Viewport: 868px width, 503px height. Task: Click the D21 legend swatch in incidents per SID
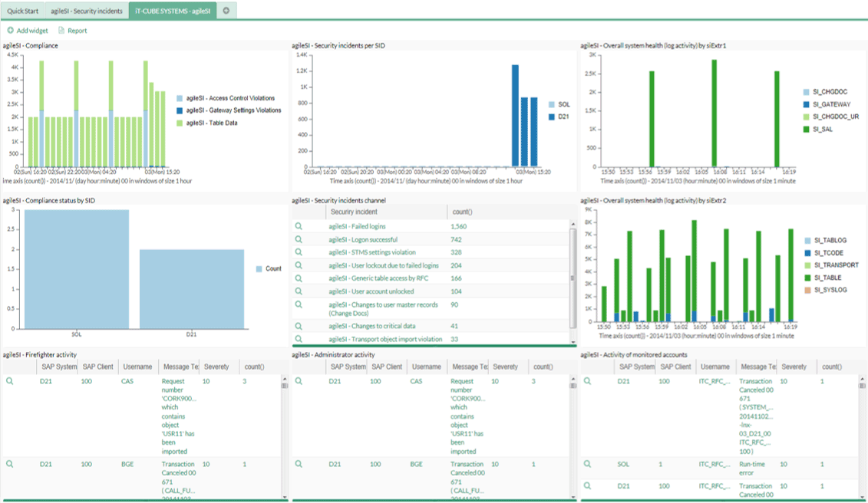pyautogui.click(x=553, y=117)
